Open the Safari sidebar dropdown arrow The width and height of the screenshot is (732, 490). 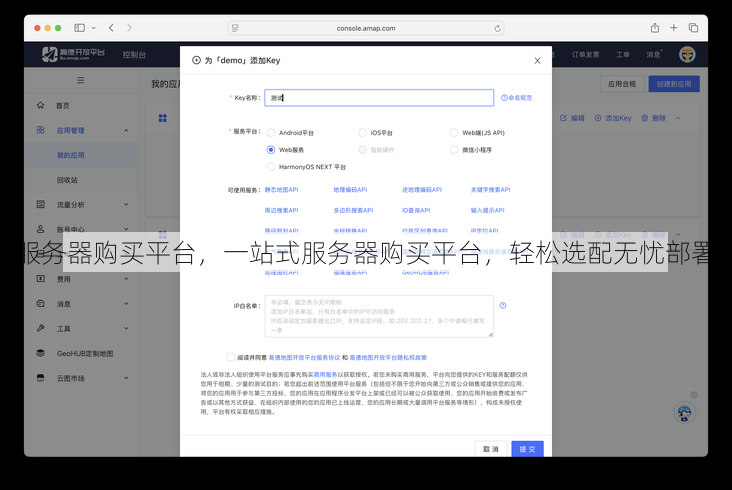[94, 28]
